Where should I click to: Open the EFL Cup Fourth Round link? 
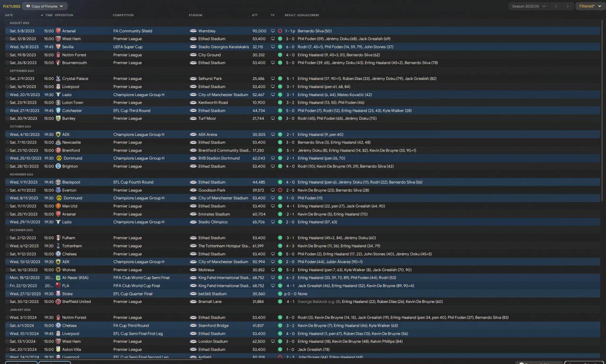132,182
